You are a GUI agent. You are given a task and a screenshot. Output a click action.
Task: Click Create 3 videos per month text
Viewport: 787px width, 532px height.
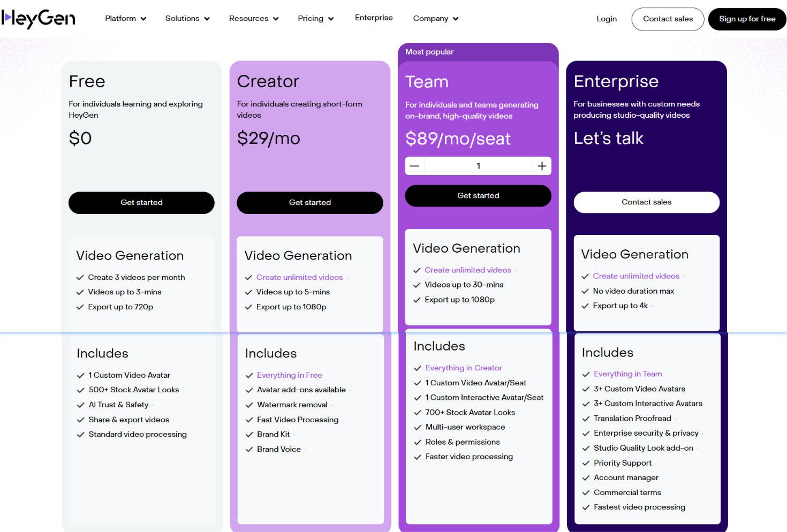pyautogui.click(x=137, y=277)
